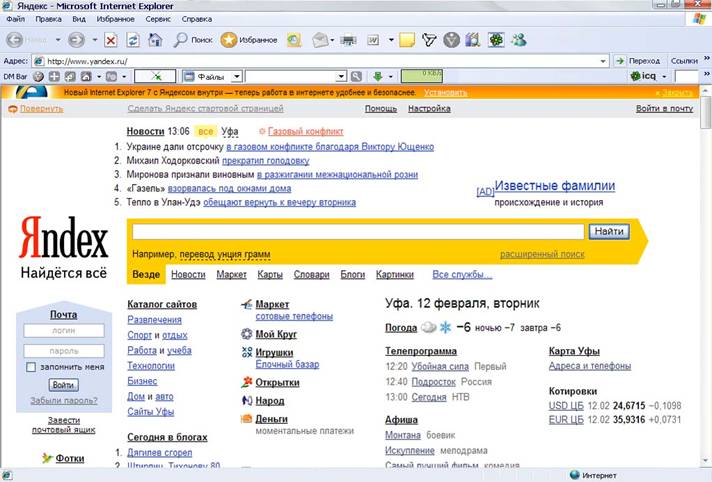
Task: Open the Справка menu
Action: 197,19
